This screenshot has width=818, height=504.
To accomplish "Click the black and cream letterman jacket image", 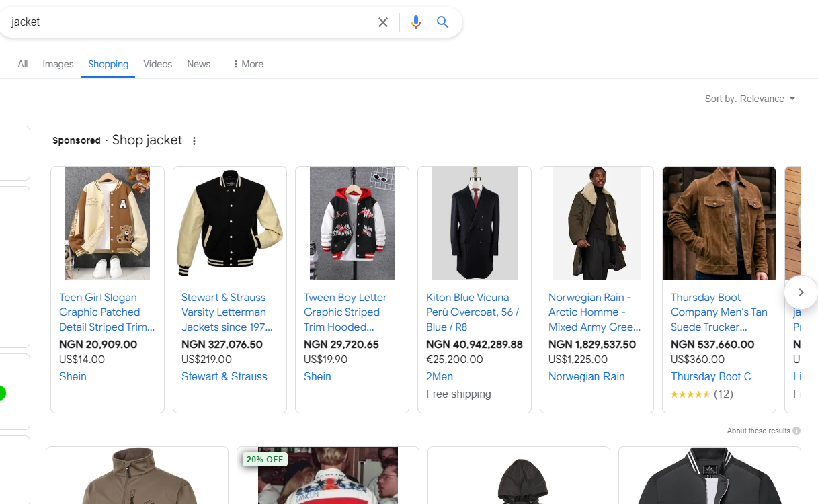I will pyautogui.click(x=230, y=223).
